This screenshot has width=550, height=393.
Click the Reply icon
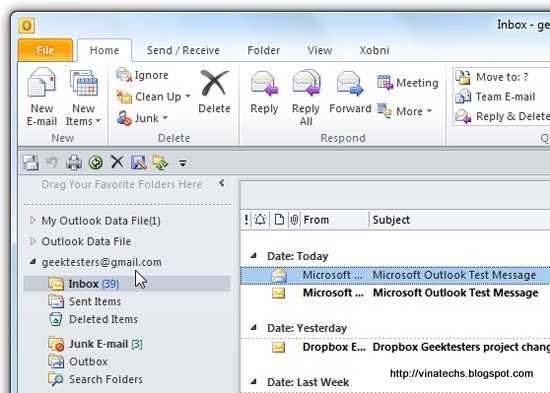coord(264,84)
